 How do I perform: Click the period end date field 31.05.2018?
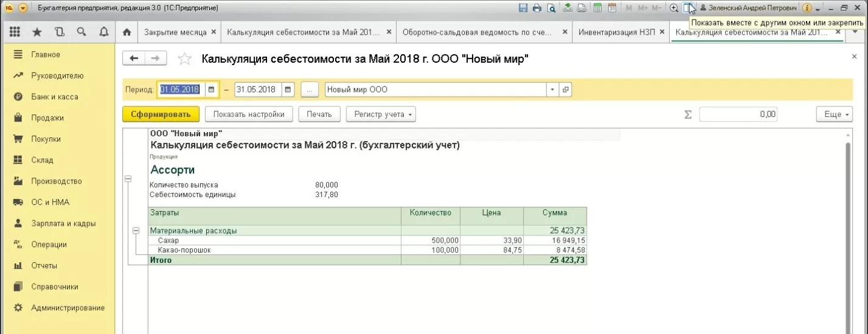point(259,89)
